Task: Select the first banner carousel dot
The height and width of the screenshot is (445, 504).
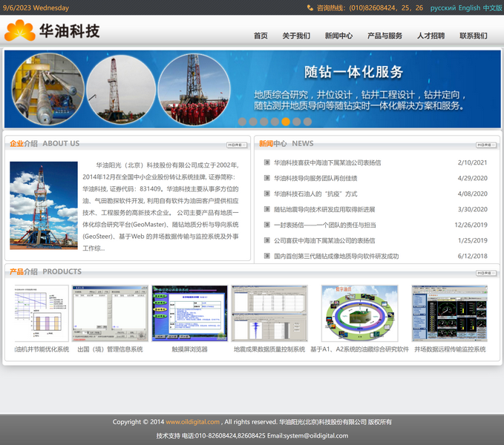Action: click(242, 122)
